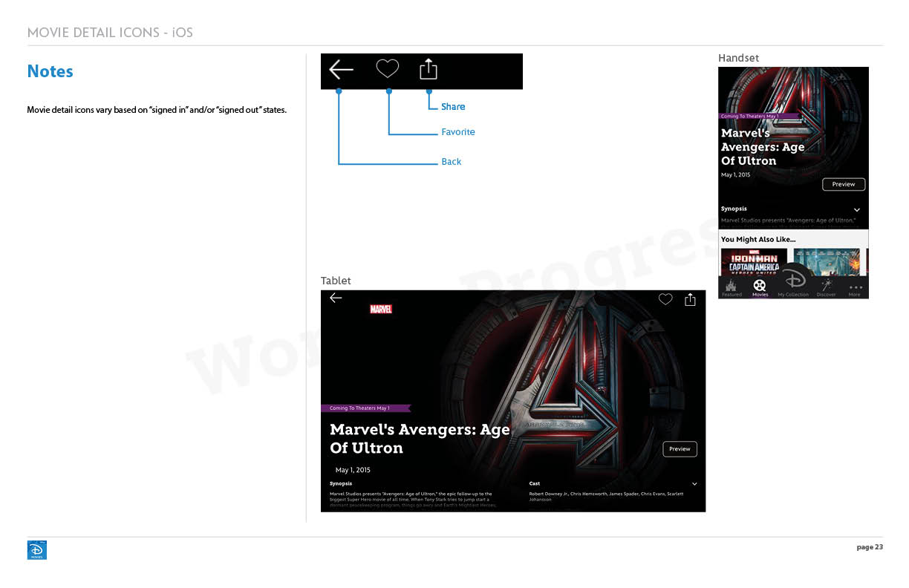Image resolution: width=909 pixels, height=588 pixels.
Task: Click the "Favorite" annotation label
Action: (458, 132)
